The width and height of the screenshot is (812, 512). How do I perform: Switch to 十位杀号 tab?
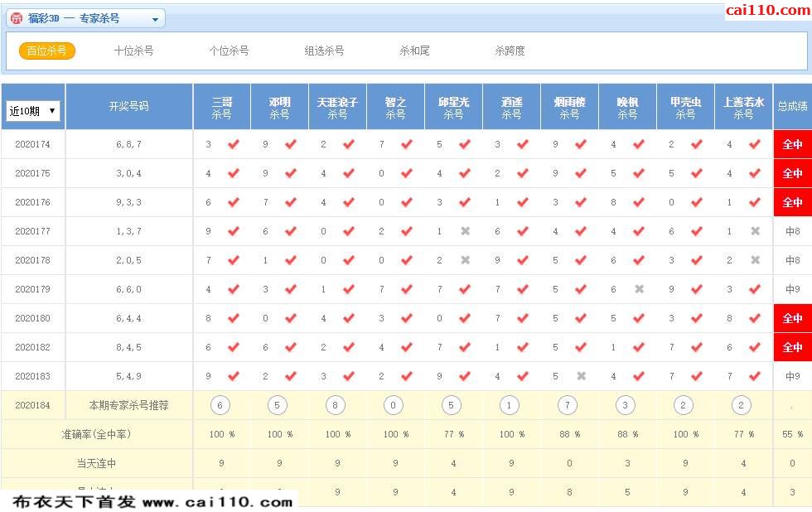(133, 51)
